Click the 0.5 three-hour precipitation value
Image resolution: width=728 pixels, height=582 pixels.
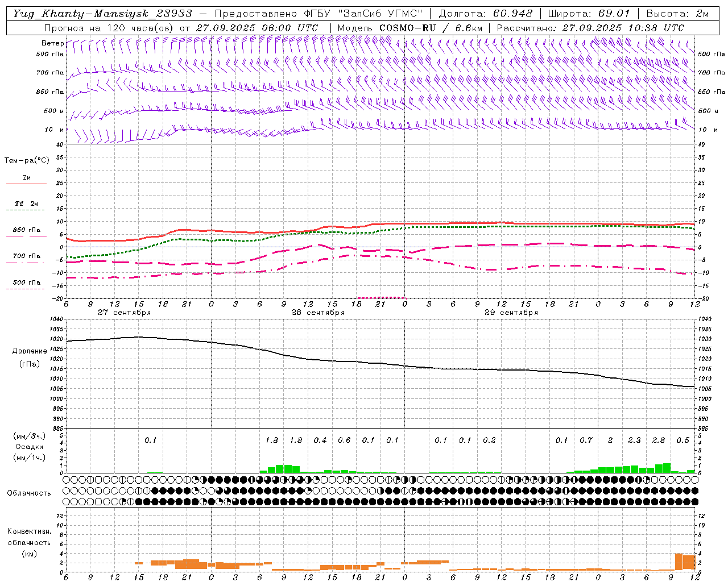click(682, 440)
